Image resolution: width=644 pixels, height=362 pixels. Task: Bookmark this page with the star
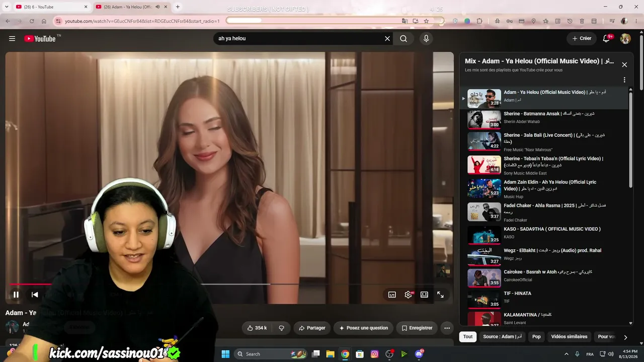(426, 21)
